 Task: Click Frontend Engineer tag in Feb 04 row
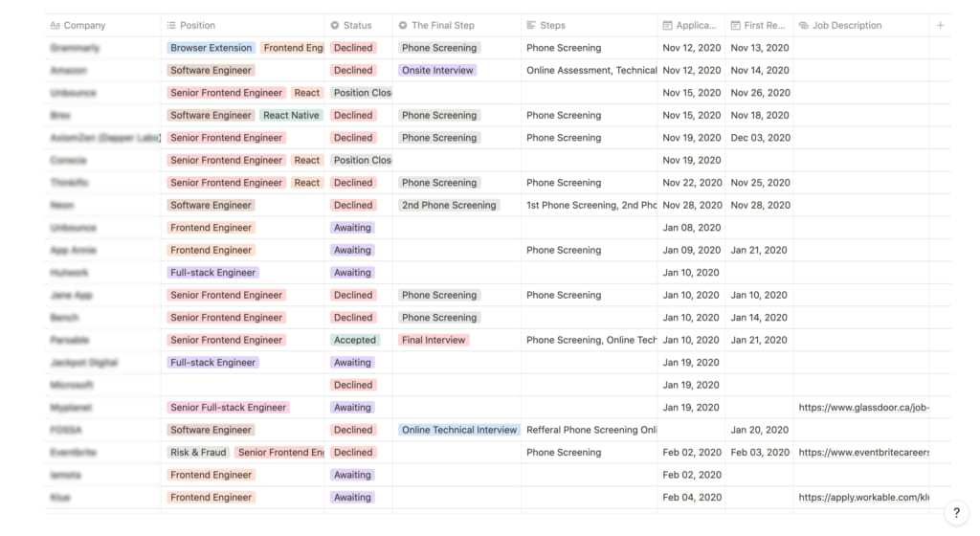211,498
